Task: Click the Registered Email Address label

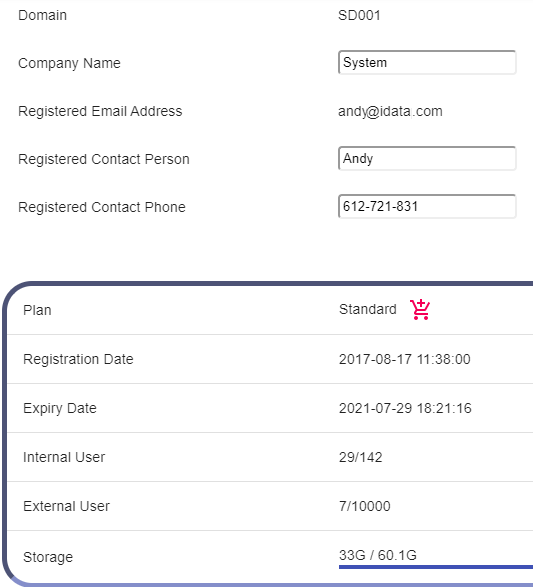Action: 100,111
